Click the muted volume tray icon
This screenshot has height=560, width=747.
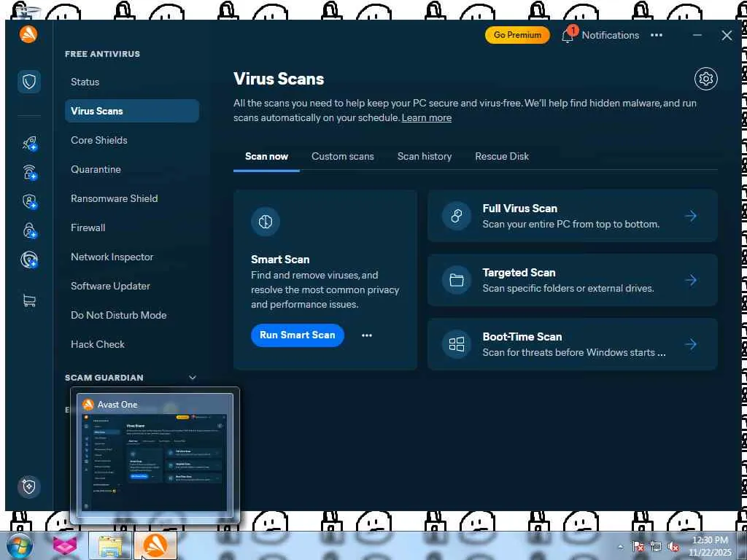pos(673,547)
